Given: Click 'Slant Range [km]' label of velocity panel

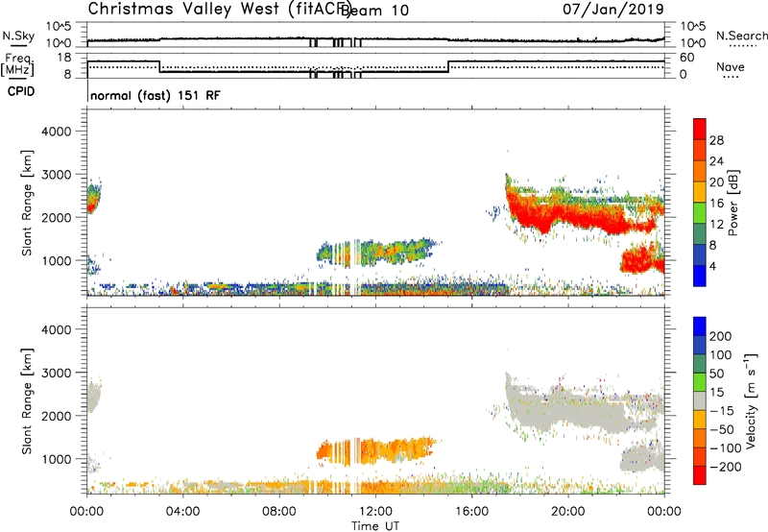Looking at the screenshot, I should pyautogui.click(x=27, y=401).
